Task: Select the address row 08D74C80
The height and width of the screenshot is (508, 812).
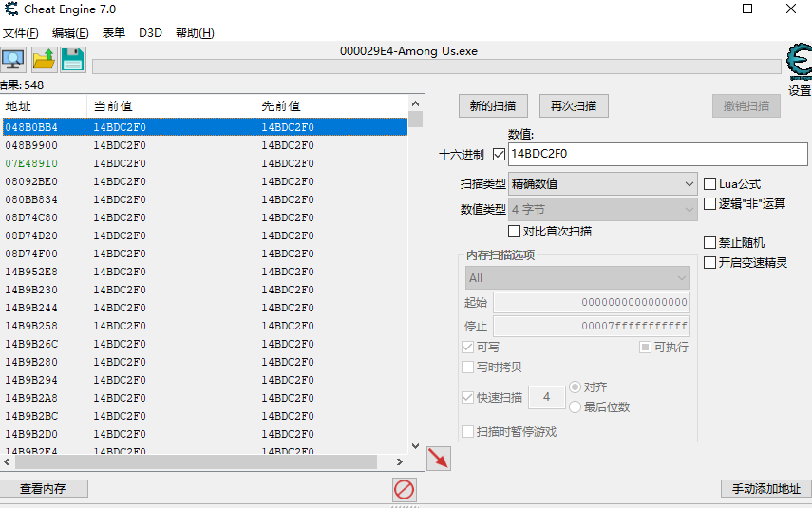Action: pos(205,217)
